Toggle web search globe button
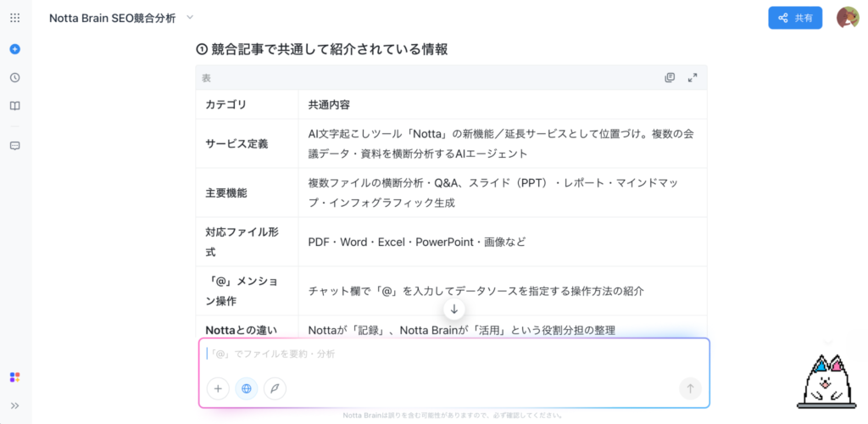The width and height of the screenshot is (868, 424). click(247, 388)
